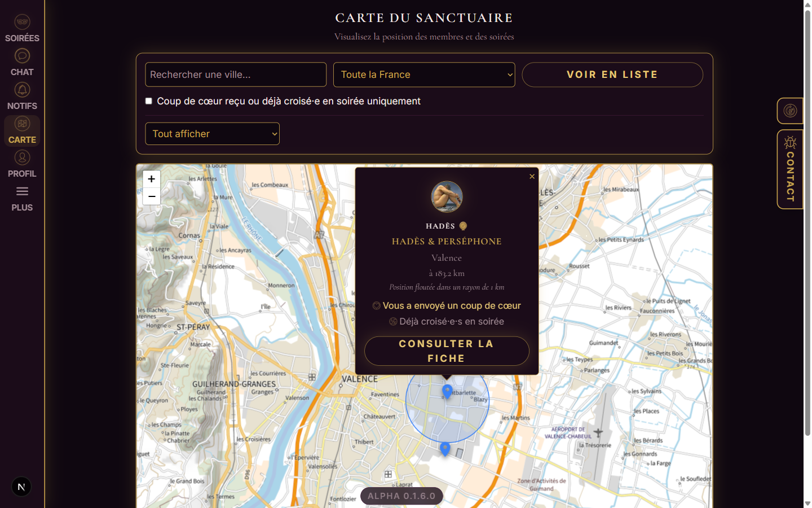Focus the Rechercher une ville field
The width and height of the screenshot is (812, 508).
tap(236, 75)
